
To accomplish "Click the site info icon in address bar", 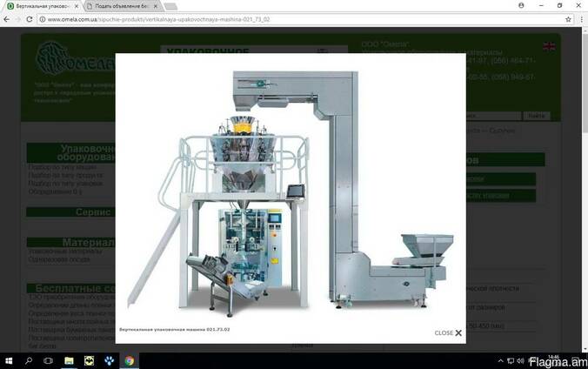I will pyautogui.click(x=43, y=19).
